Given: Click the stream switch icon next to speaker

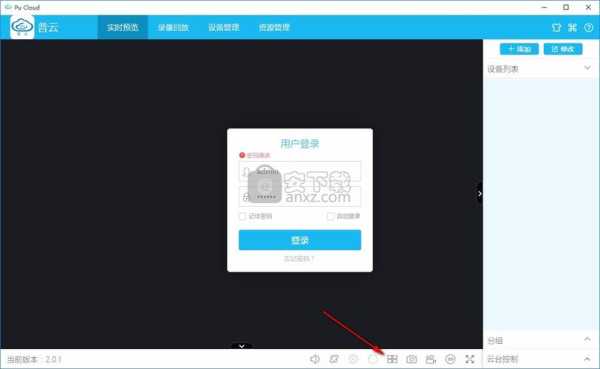Looking at the screenshot, I should tap(334, 359).
